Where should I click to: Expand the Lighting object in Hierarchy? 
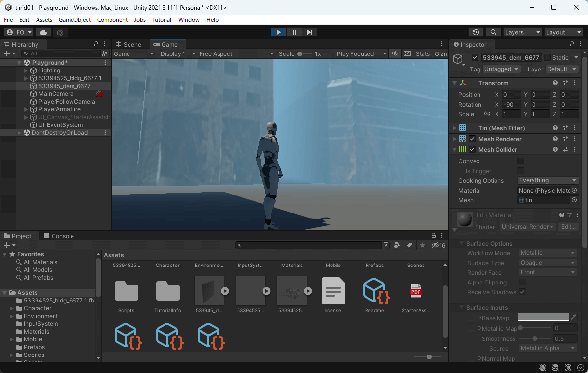pos(26,71)
